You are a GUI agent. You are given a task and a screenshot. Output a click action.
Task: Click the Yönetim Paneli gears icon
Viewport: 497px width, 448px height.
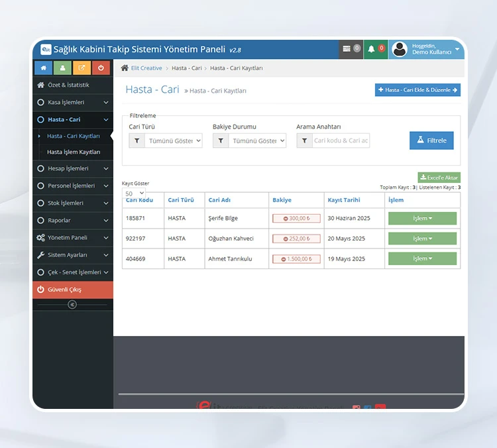point(40,238)
